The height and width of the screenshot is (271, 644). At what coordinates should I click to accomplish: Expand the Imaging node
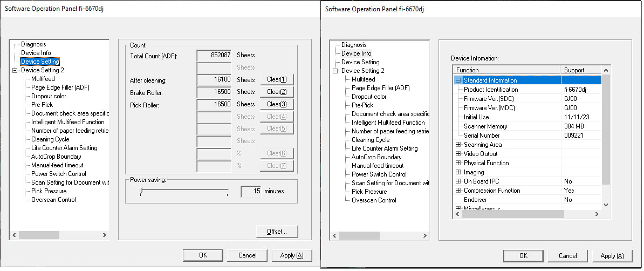coord(458,172)
